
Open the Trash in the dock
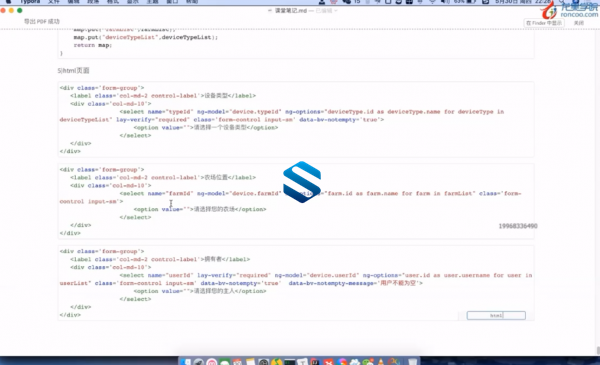(412, 362)
